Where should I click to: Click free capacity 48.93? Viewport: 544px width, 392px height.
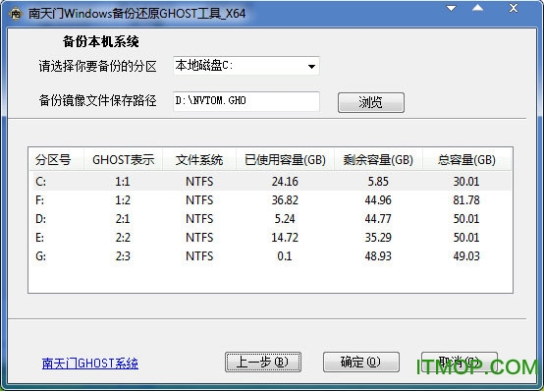(x=378, y=256)
